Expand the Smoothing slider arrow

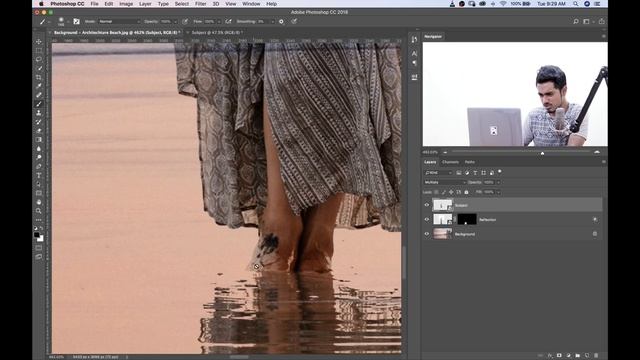272,21
